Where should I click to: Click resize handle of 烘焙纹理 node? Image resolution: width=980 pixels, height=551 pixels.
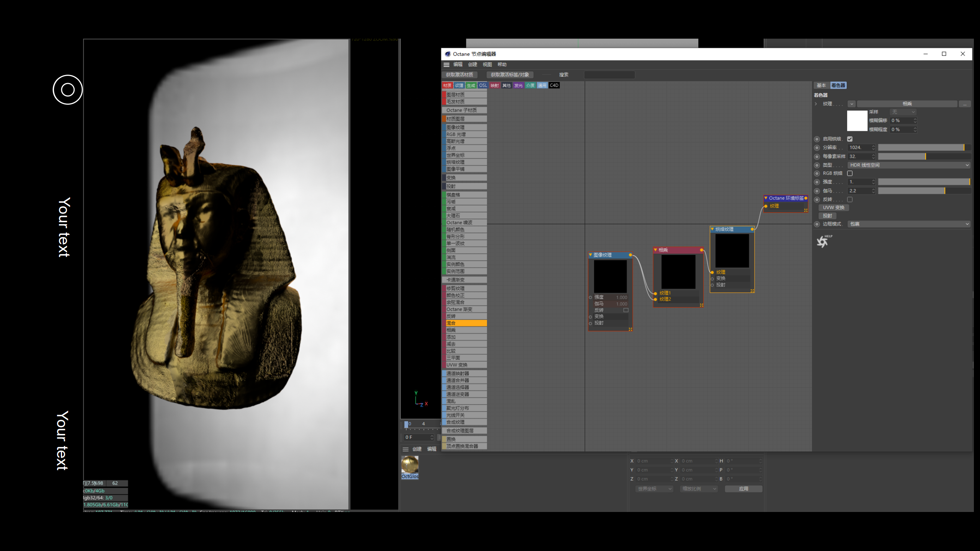(752, 291)
